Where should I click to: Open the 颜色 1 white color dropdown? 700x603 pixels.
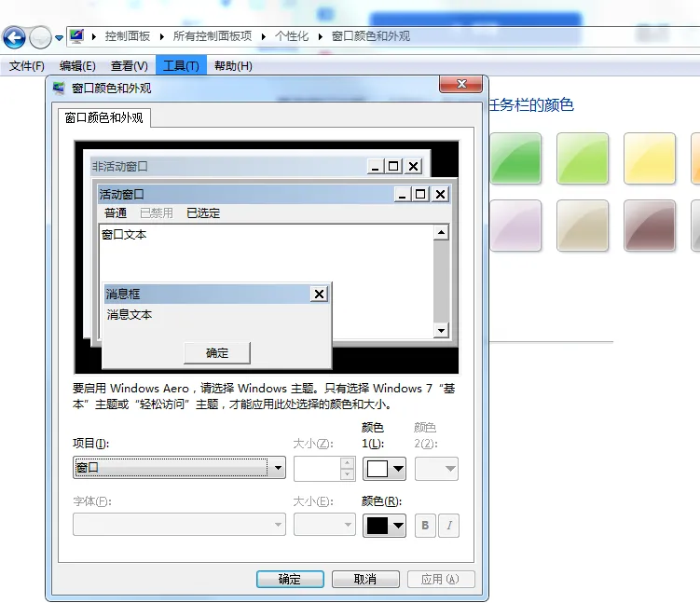click(x=384, y=468)
